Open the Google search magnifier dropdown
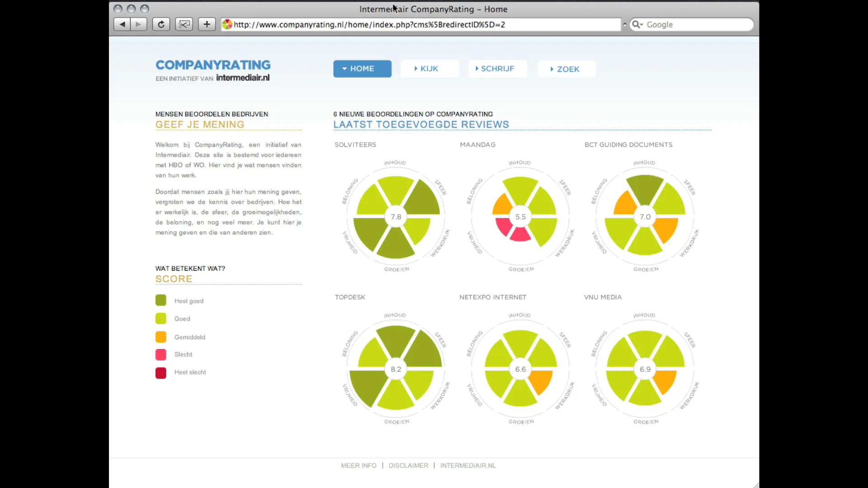868x488 pixels. pyautogui.click(x=637, y=24)
